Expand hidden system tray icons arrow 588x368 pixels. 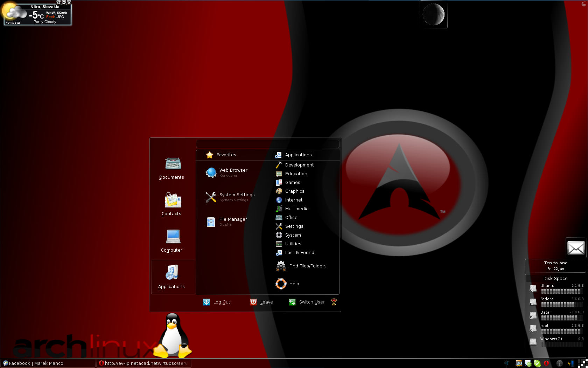[506, 363]
